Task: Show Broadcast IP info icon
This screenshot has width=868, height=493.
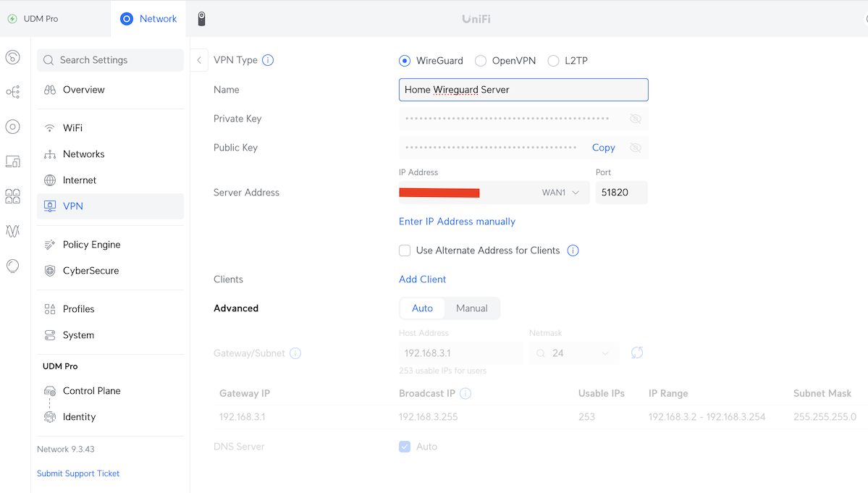Action: click(465, 393)
